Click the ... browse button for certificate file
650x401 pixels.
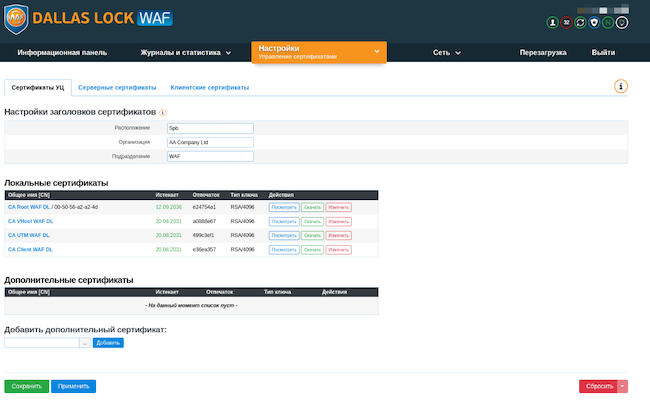85,343
